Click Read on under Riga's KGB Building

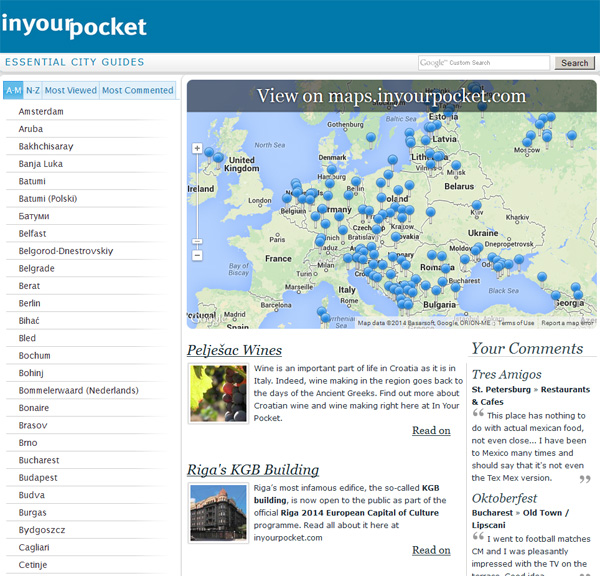click(431, 550)
